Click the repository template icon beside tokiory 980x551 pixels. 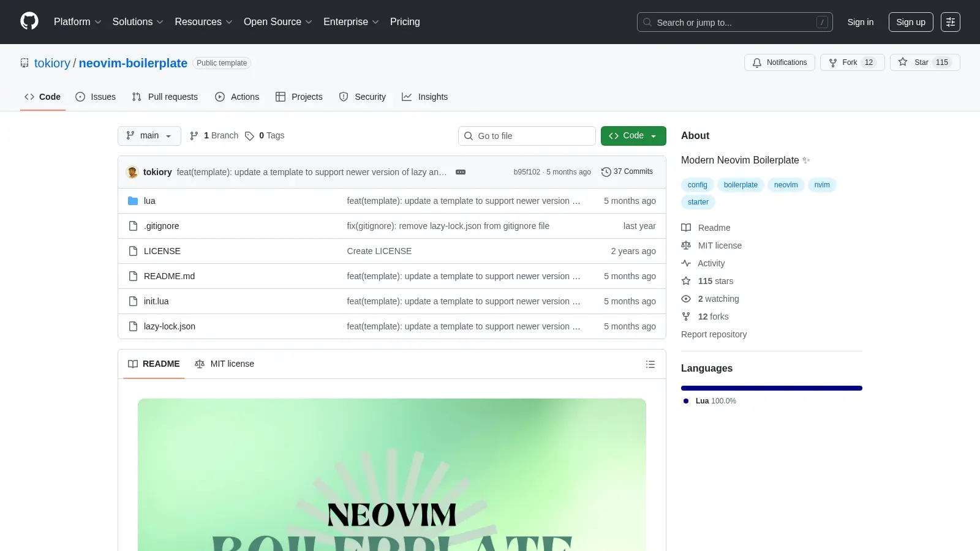click(x=24, y=63)
